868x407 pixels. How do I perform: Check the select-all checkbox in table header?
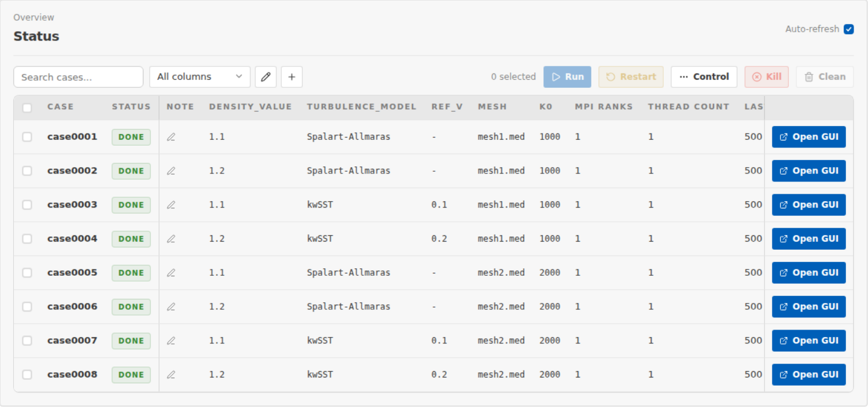(27, 108)
